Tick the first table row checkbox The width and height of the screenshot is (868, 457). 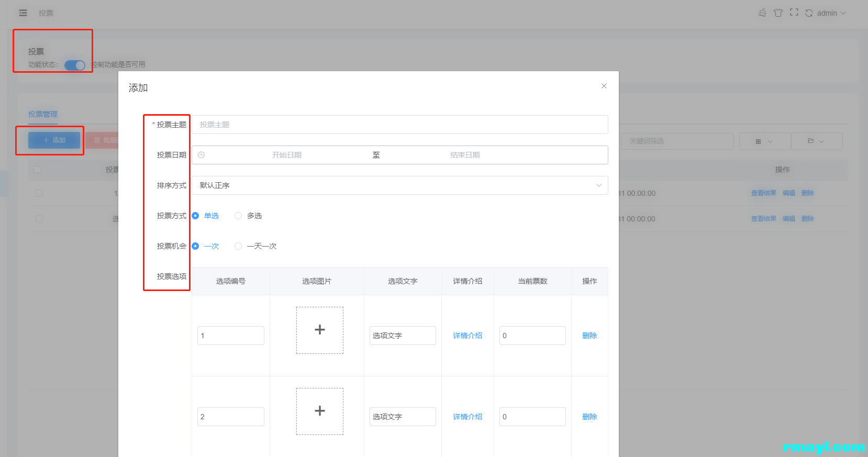tap(39, 193)
